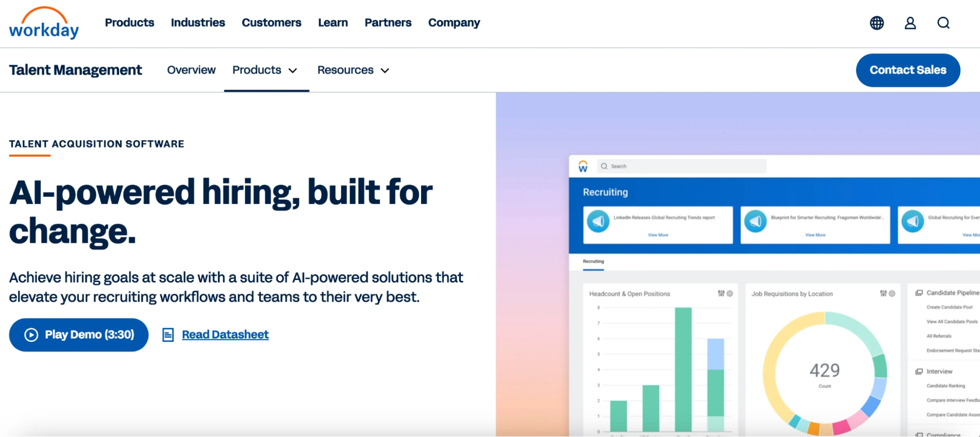Open the Learn top menu
This screenshot has width=980, height=437.
pos(333,23)
